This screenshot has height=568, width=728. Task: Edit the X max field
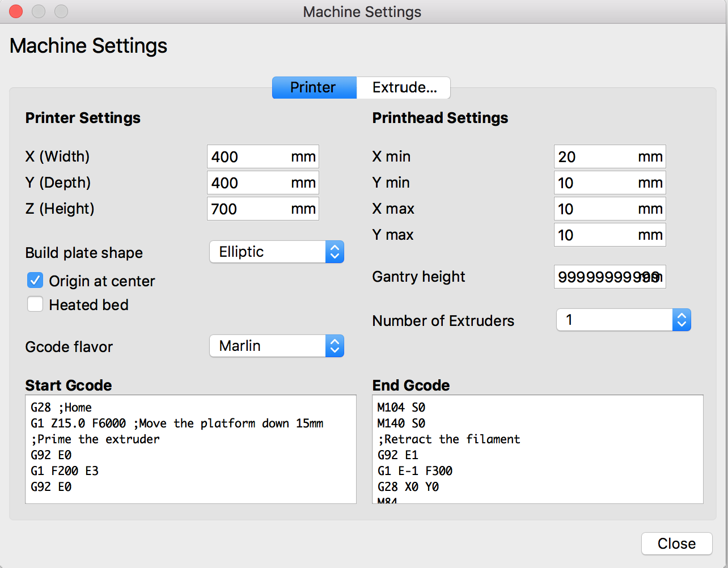[x=610, y=209]
